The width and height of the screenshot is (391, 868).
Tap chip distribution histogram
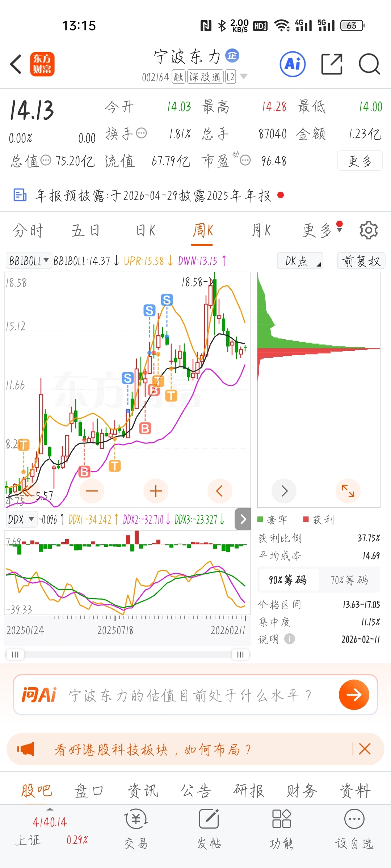coord(319,390)
